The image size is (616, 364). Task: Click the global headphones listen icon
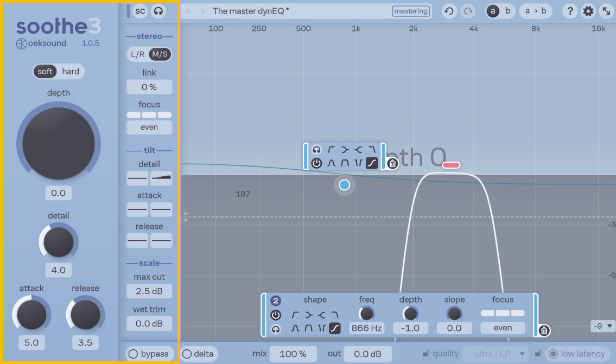click(158, 11)
